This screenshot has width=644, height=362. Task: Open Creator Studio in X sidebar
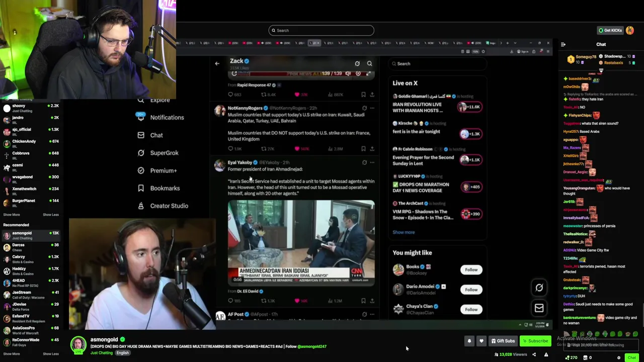click(163, 206)
